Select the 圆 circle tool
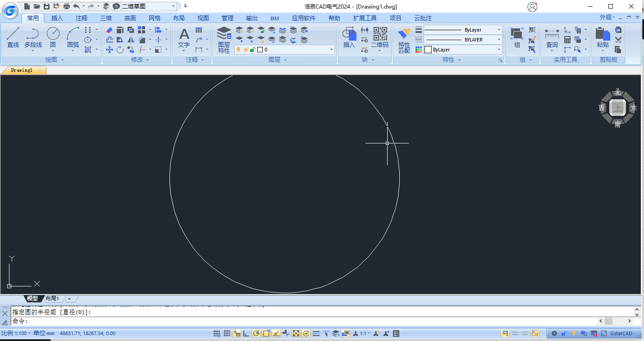644x341 pixels. 53,37
